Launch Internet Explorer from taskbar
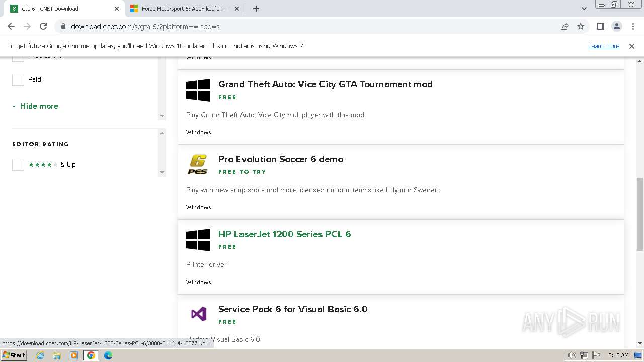 (x=40, y=355)
